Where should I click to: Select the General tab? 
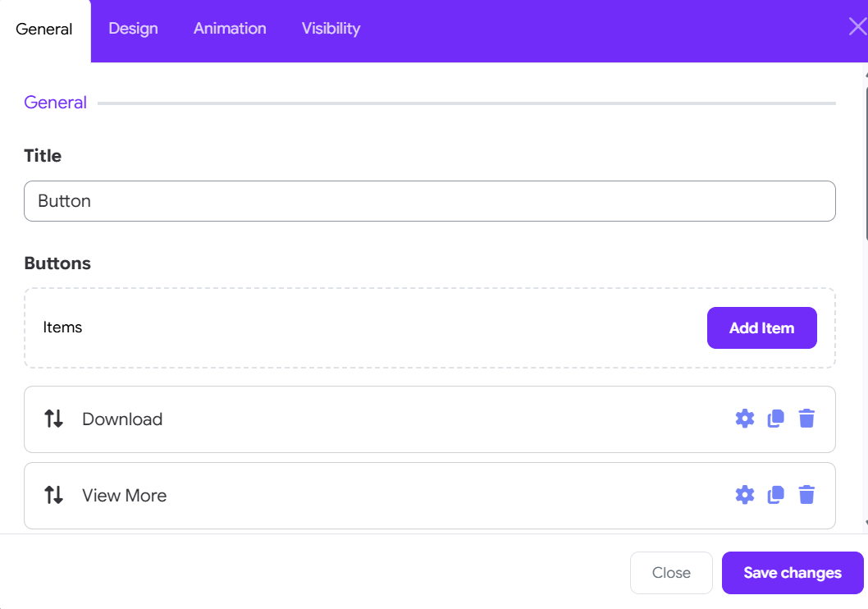(x=44, y=29)
